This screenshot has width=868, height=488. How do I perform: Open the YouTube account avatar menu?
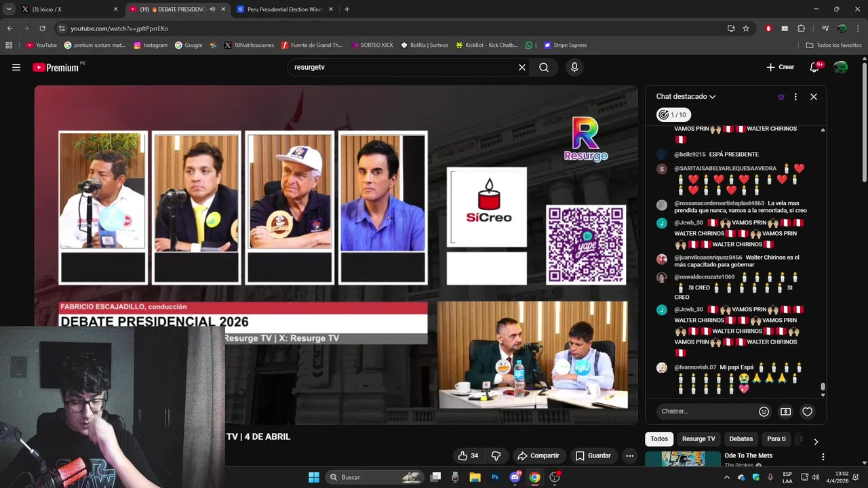tap(840, 67)
